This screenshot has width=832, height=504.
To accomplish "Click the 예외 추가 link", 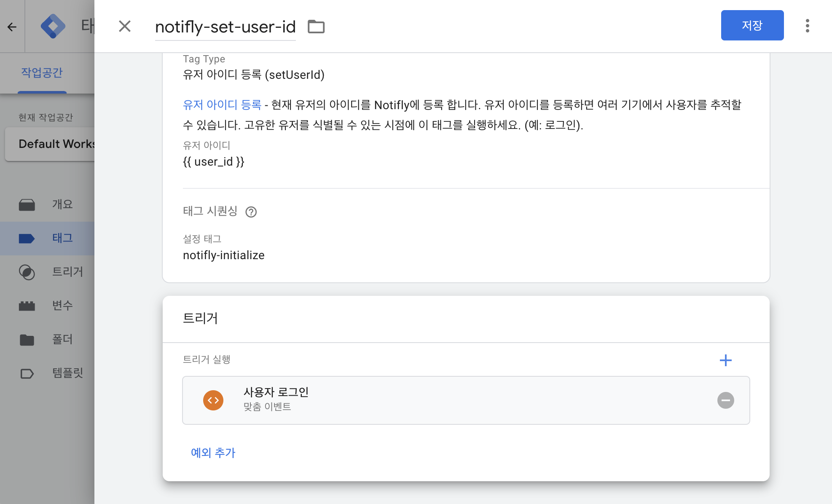I will coord(213,453).
